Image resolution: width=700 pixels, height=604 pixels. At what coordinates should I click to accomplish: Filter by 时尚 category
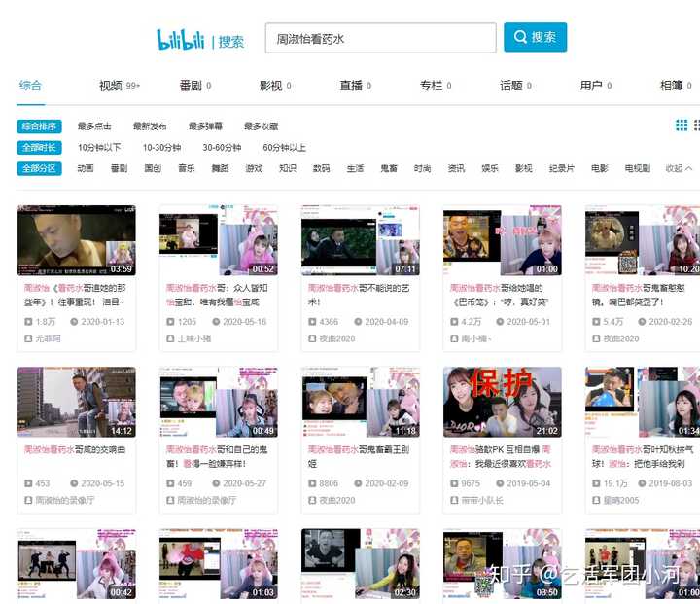[422, 168]
